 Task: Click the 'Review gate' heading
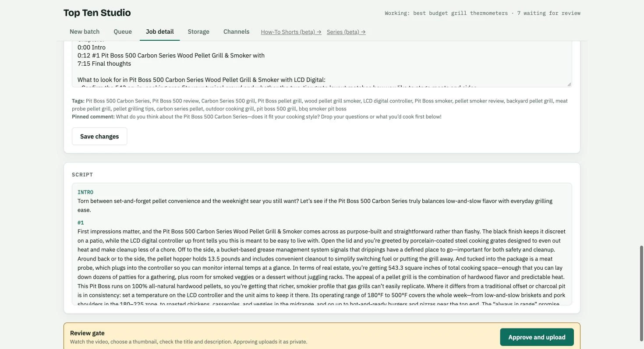[x=87, y=333]
